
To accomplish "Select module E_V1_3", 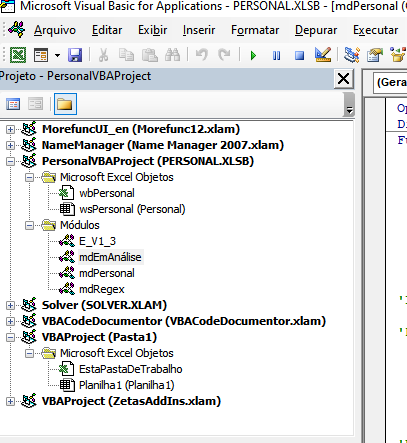I will click(97, 241).
